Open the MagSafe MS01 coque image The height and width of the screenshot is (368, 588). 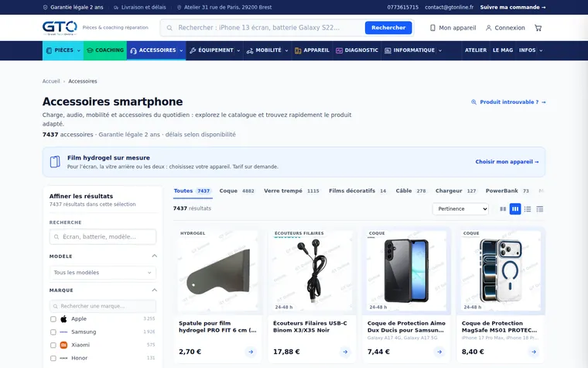[501, 270]
